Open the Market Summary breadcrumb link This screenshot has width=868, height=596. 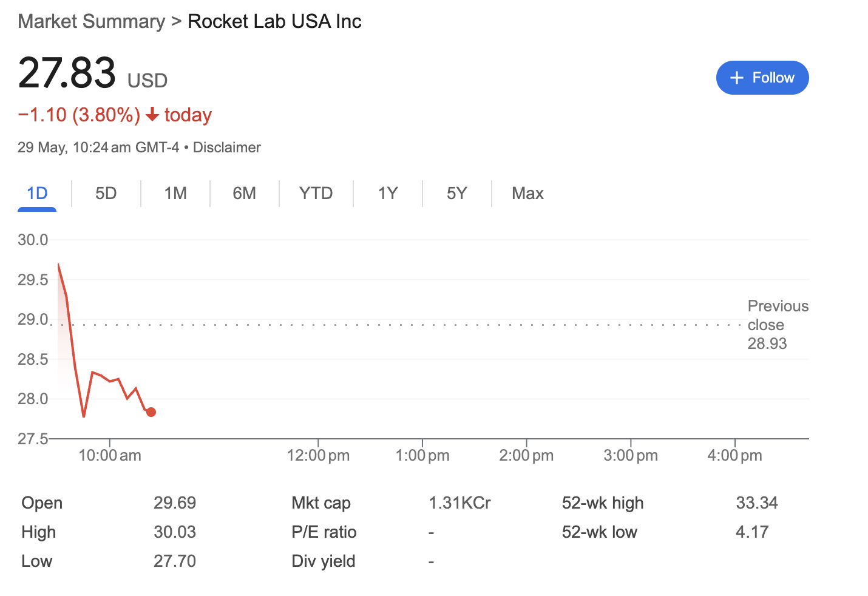coord(91,21)
